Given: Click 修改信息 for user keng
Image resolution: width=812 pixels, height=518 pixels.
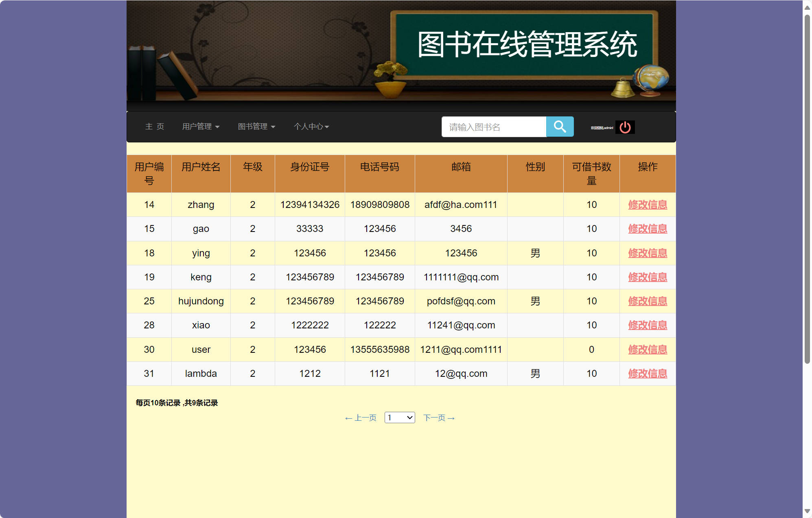Looking at the screenshot, I should tap(647, 277).
